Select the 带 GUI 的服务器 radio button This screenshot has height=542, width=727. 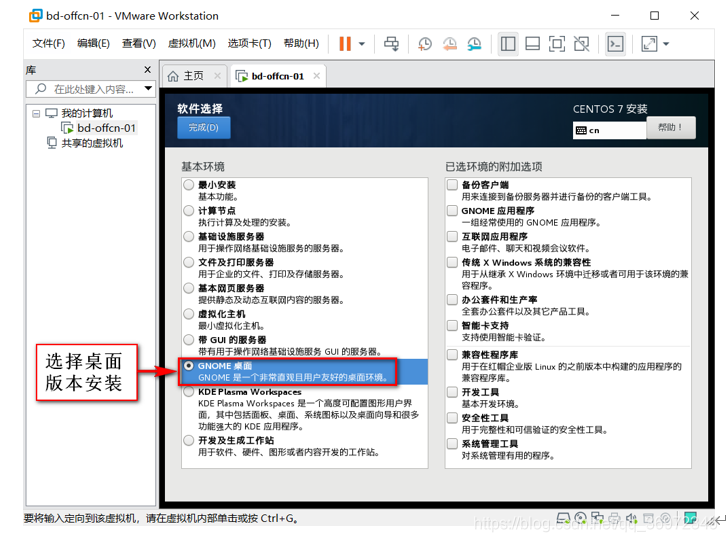click(x=189, y=340)
